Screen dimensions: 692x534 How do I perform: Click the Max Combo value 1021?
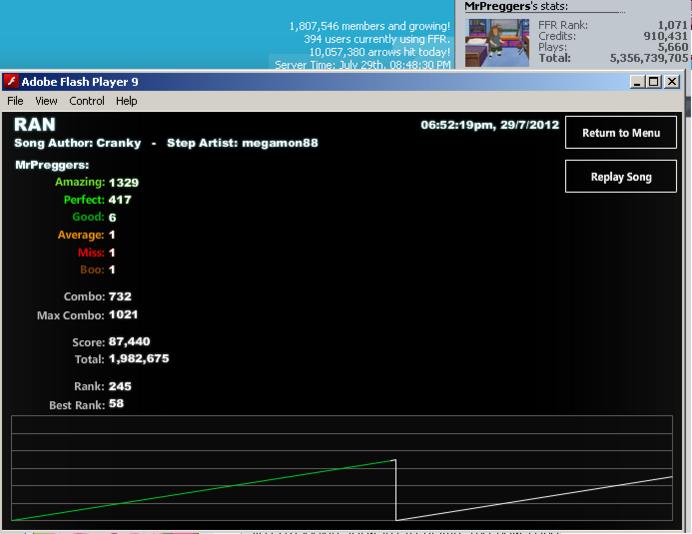point(124,315)
